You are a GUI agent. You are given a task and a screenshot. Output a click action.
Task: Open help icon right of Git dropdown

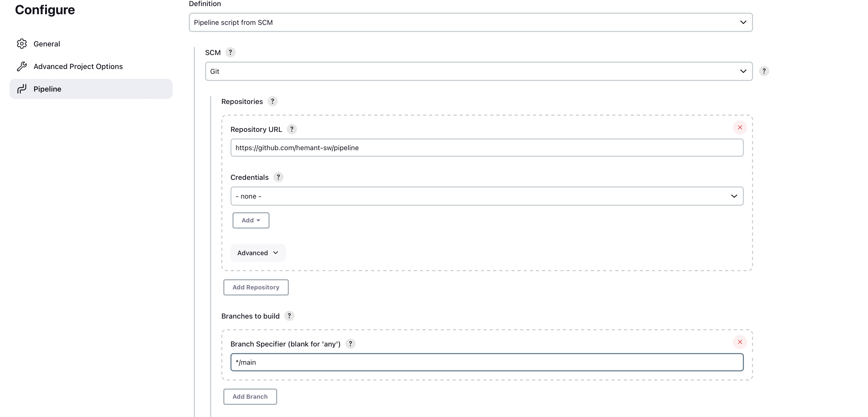tap(764, 71)
